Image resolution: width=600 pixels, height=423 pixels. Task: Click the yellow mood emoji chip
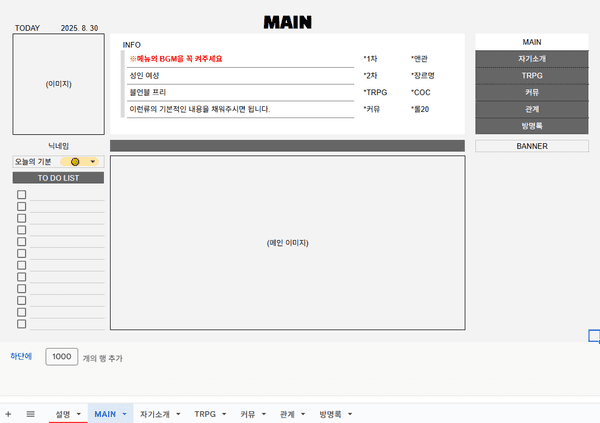click(75, 161)
